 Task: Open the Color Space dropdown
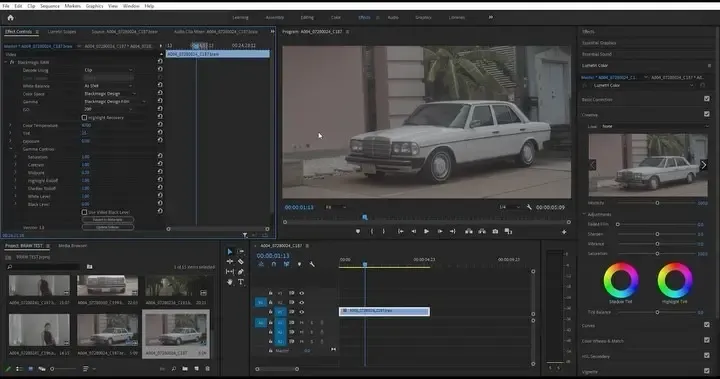point(109,94)
